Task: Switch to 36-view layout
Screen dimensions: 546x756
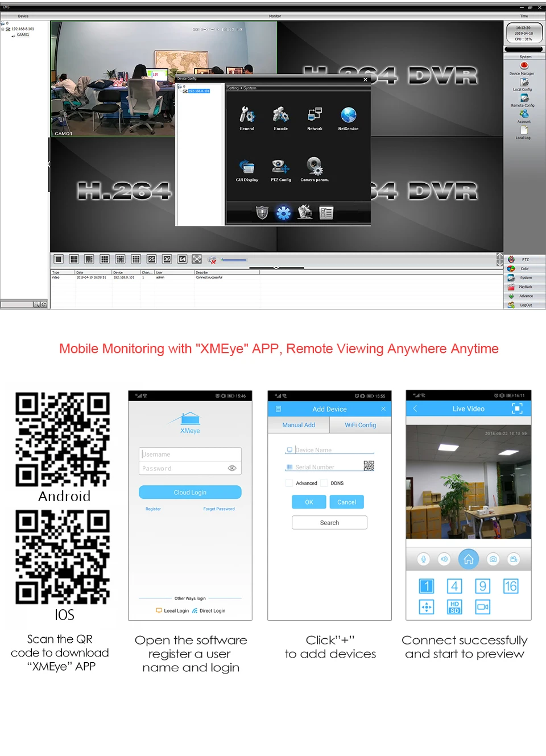Action: (x=167, y=259)
